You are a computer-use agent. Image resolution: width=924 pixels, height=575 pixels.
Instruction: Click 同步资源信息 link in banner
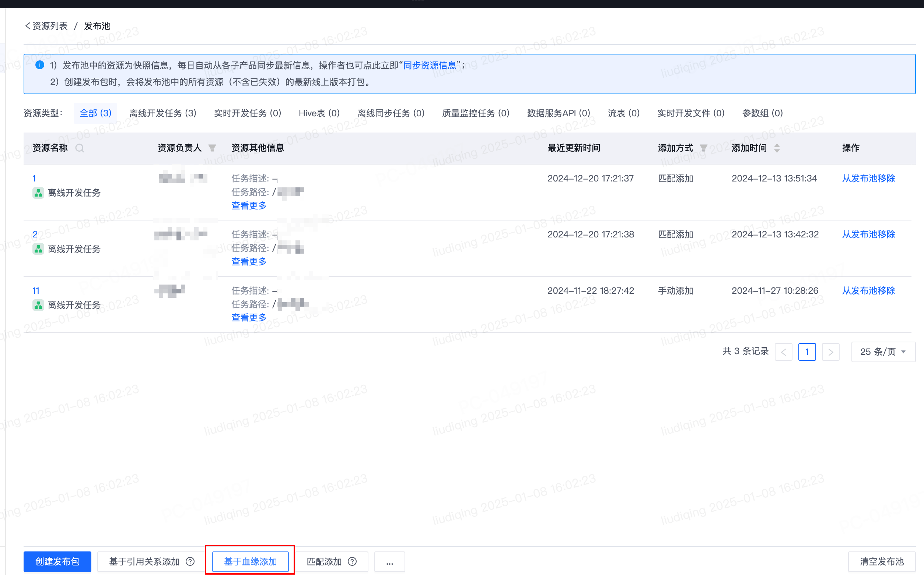[430, 66]
